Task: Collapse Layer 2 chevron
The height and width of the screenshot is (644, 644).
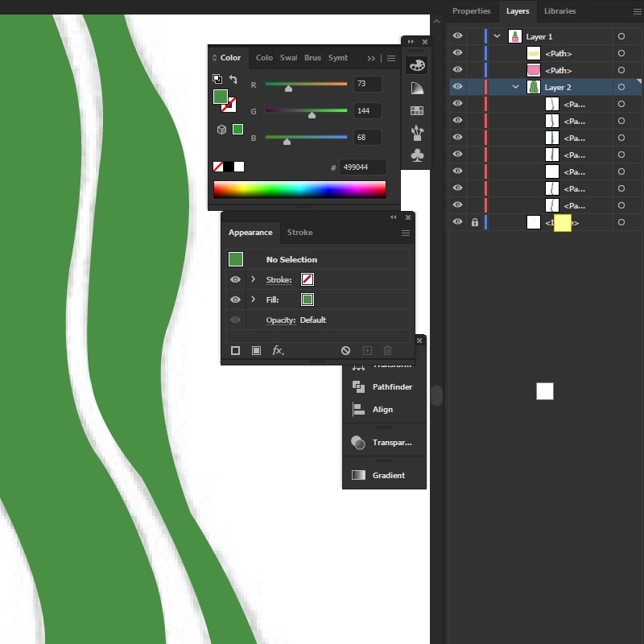Action: (515, 87)
